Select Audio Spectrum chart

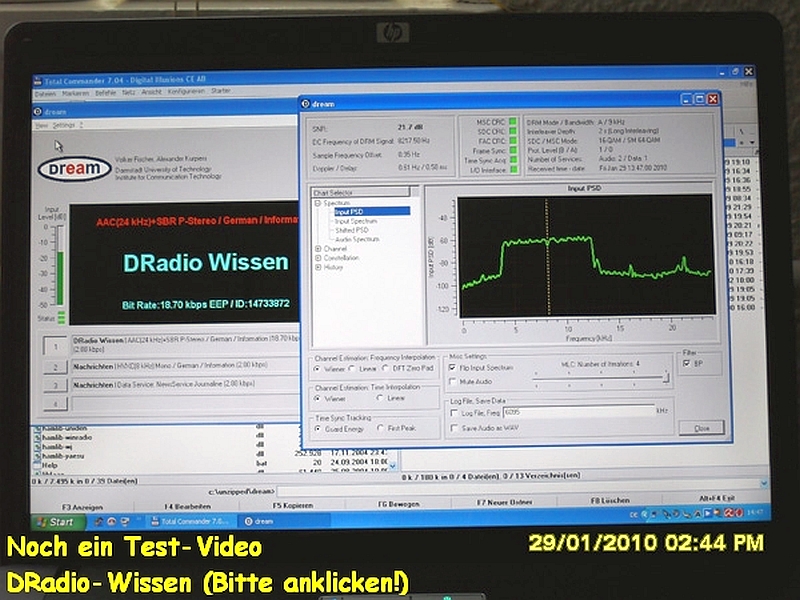(357, 239)
